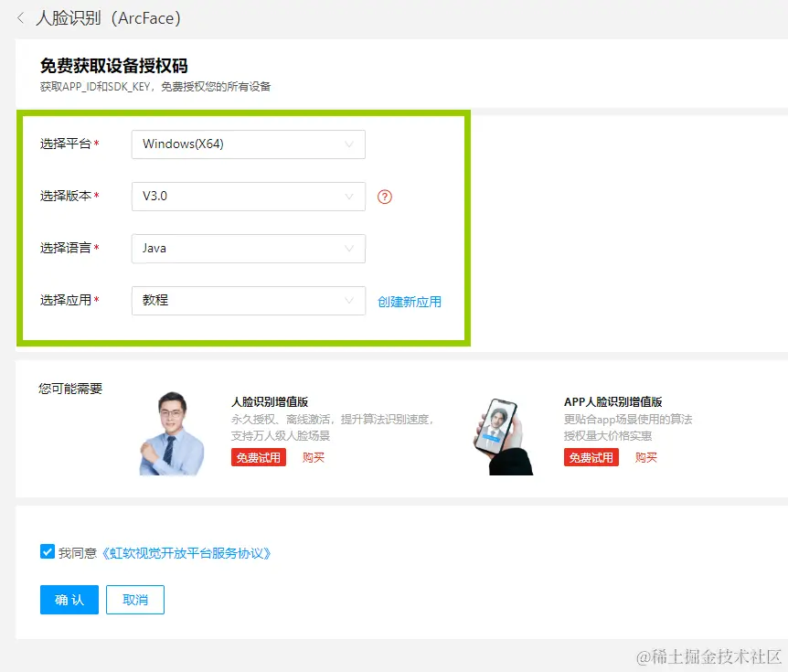Uncheck the 我同意 agreement checkbox

coord(48,551)
